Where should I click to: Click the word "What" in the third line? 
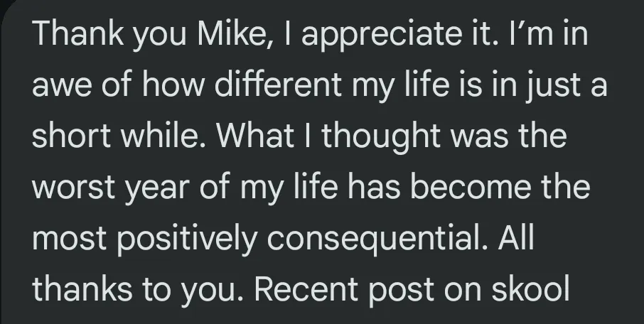point(255,136)
